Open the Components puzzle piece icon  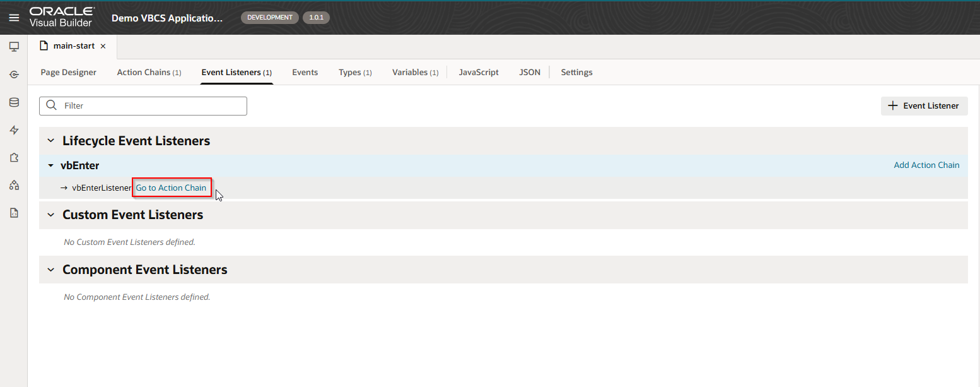point(14,158)
